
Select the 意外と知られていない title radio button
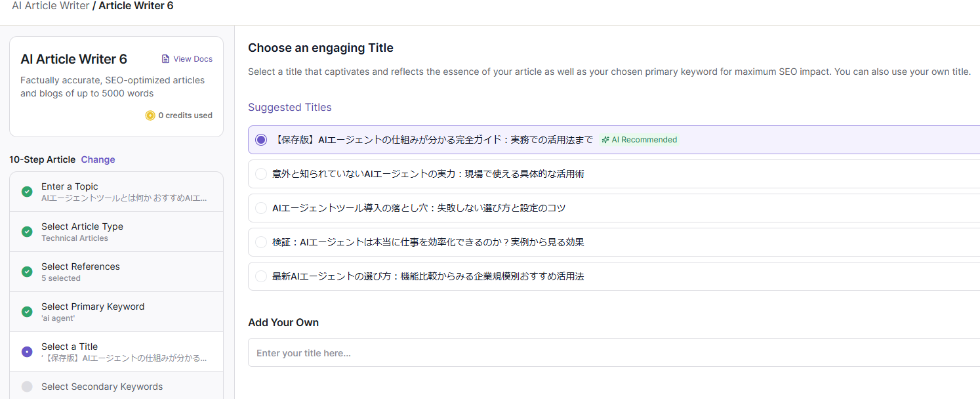coord(261,174)
